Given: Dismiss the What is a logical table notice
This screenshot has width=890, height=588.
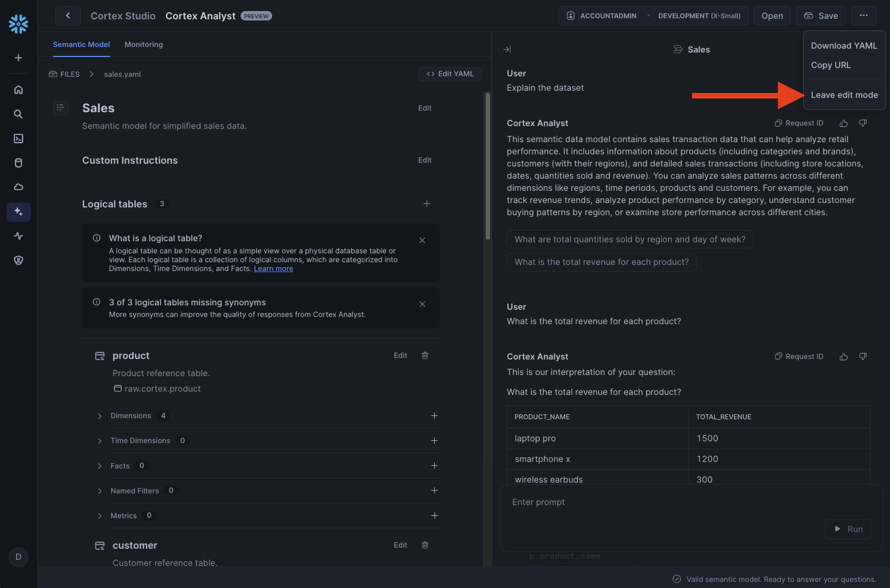Looking at the screenshot, I should pos(422,240).
